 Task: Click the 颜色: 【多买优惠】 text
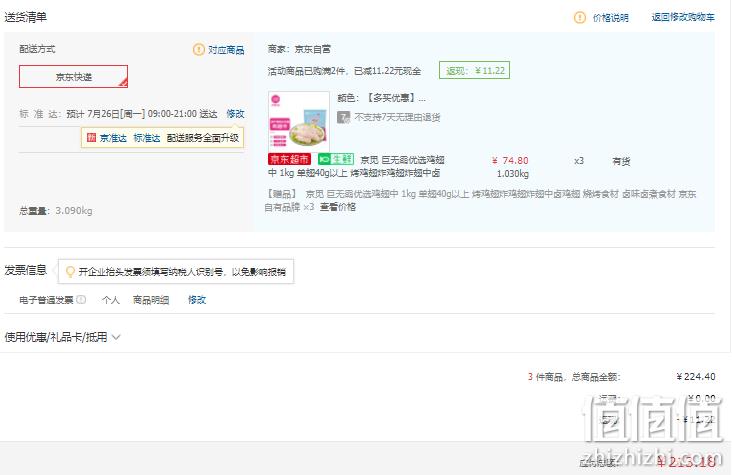(x=381, y=98)
